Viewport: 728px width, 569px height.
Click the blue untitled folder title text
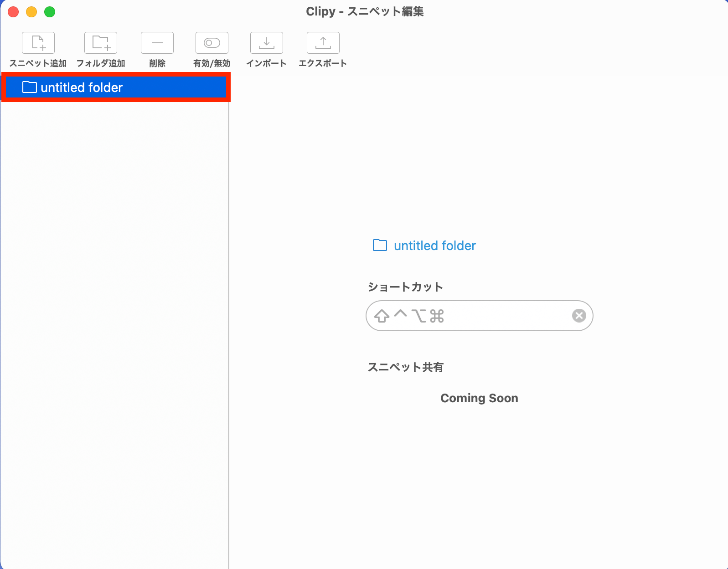(434, 246)
